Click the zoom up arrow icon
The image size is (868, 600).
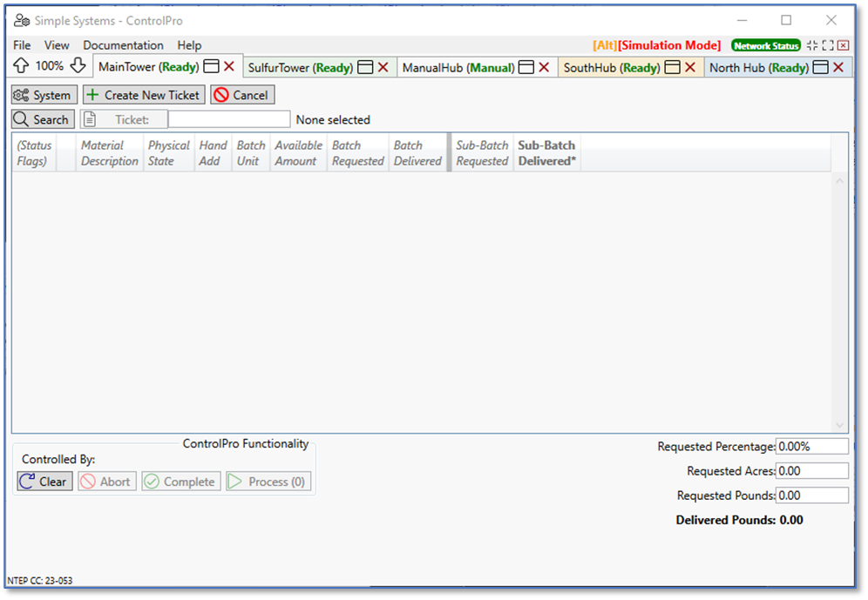22,66
